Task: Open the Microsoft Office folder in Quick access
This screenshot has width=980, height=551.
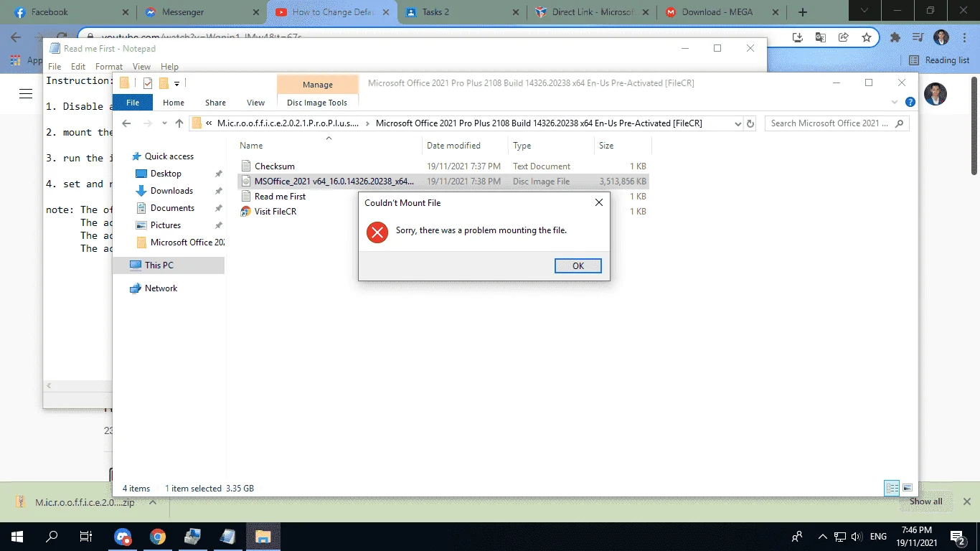Action: click(x=180, y=242)
